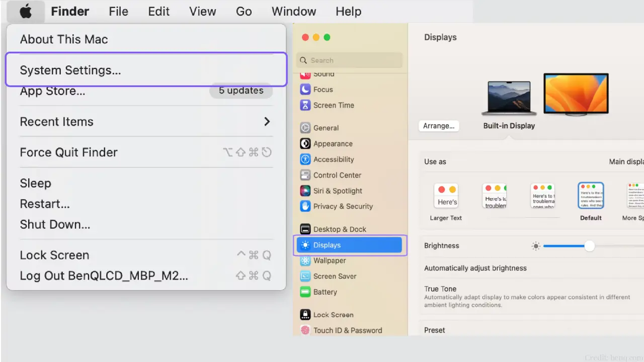The image size is (644, 362).
Task: Click the Built-in Display caption
Action: tap(509, 126)
